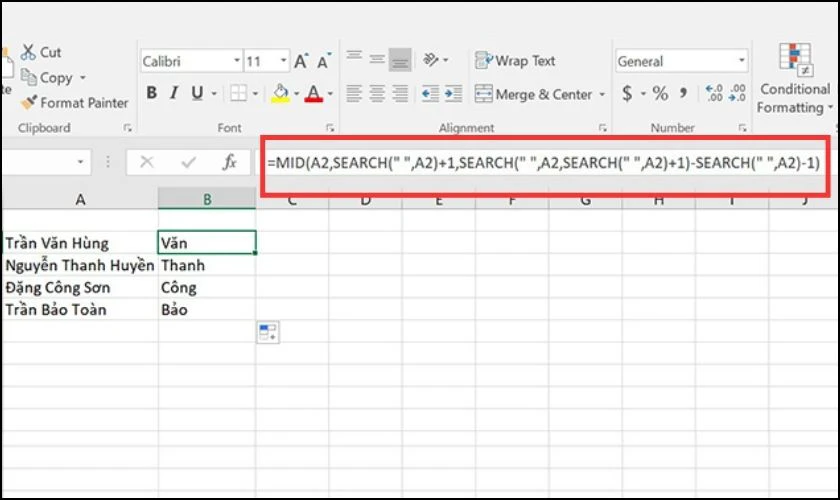840x500 pixels.
Task: Decrease Indent icon
Action: (x=430, y=94)
